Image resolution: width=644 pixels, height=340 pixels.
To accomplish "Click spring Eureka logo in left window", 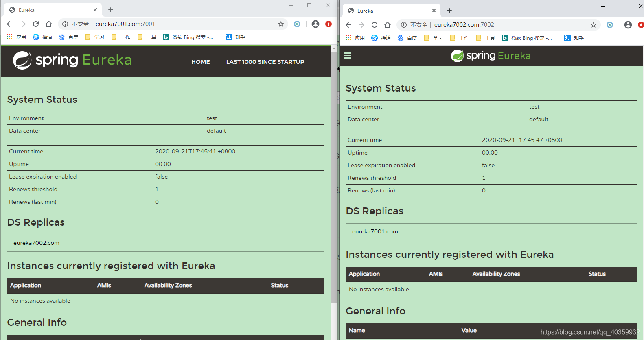I will pyautogui.click(x=72, y=60).
